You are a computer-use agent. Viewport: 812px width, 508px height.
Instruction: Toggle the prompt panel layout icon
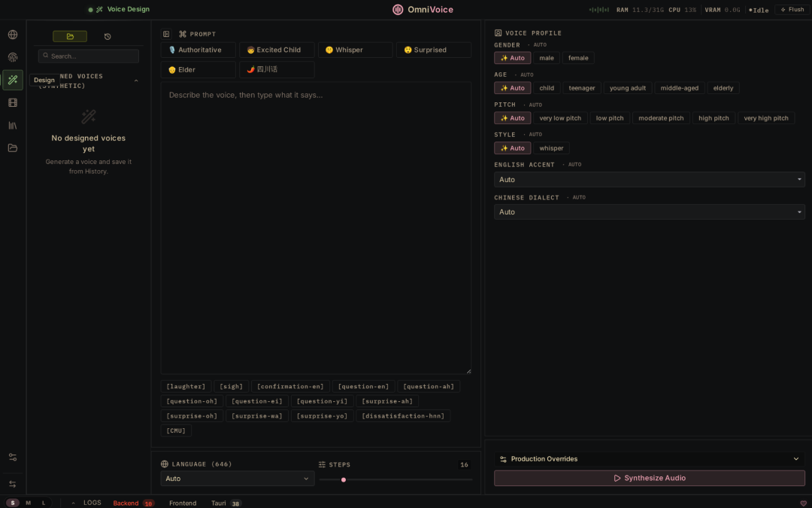pyautogui.click(x=166, y=34)
